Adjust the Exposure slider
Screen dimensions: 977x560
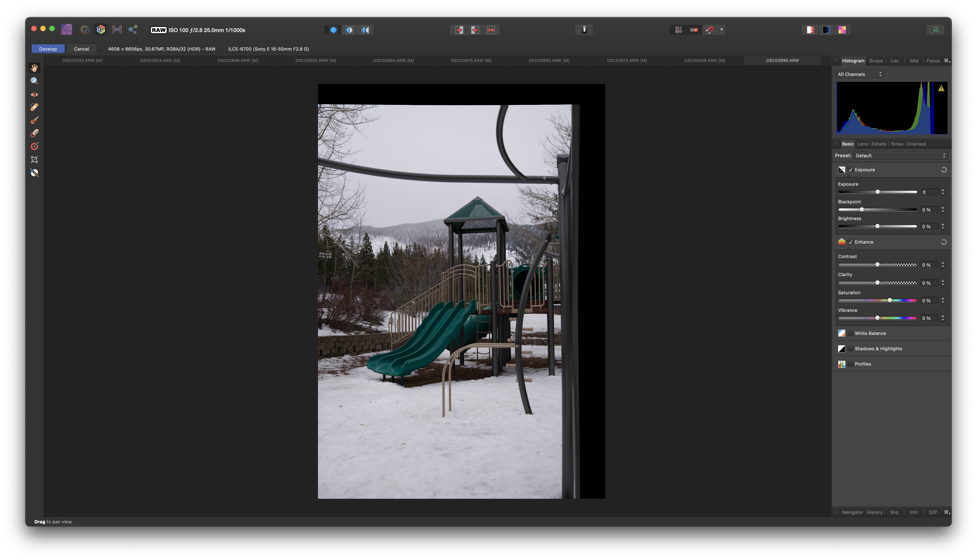[x=877, y=192]
